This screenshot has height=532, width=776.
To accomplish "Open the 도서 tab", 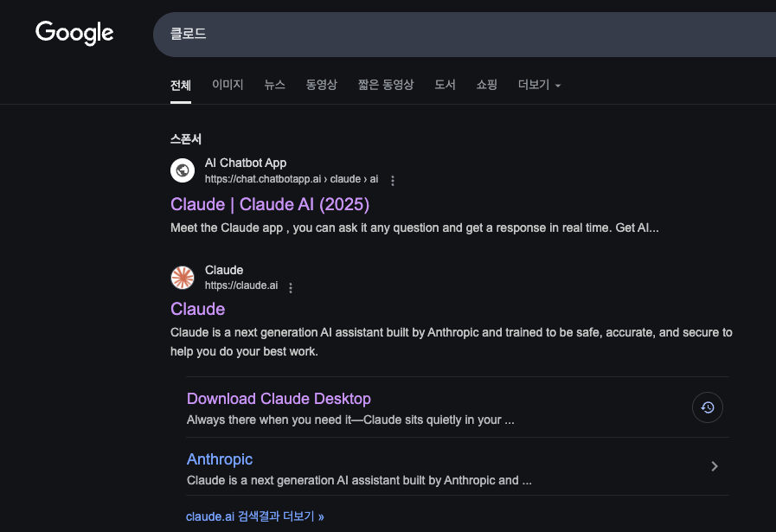I will [445, 85].
